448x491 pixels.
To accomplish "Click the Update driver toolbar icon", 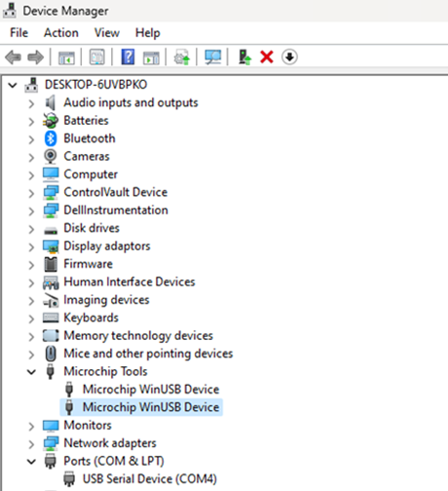I will pyautogui.click(x=244, y=57).
